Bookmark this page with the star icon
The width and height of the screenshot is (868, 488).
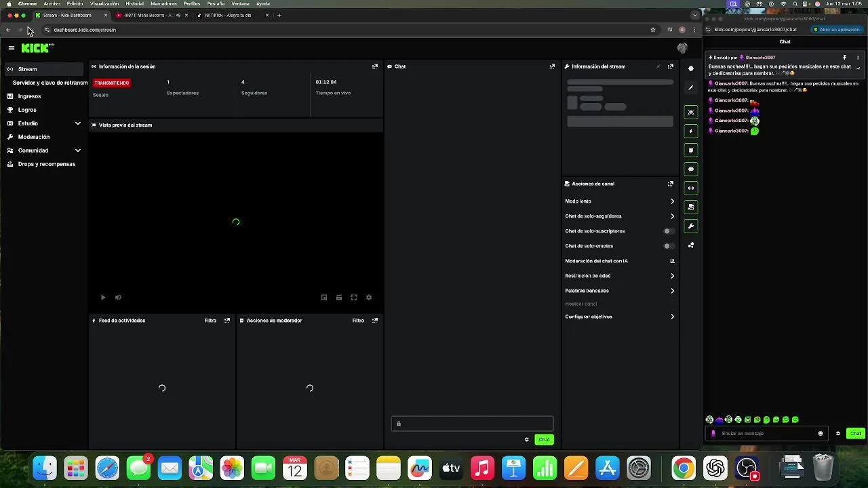click(653, 30)
